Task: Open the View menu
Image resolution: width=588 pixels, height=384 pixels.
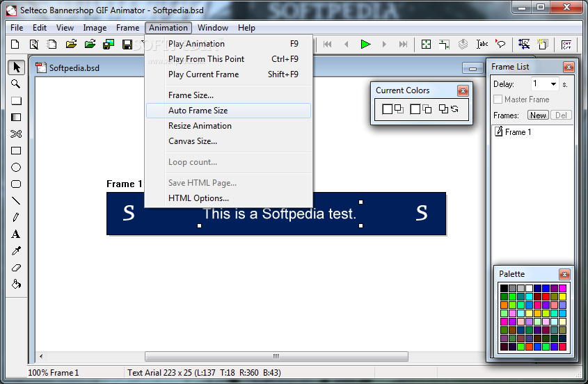Action: [65, 28]
